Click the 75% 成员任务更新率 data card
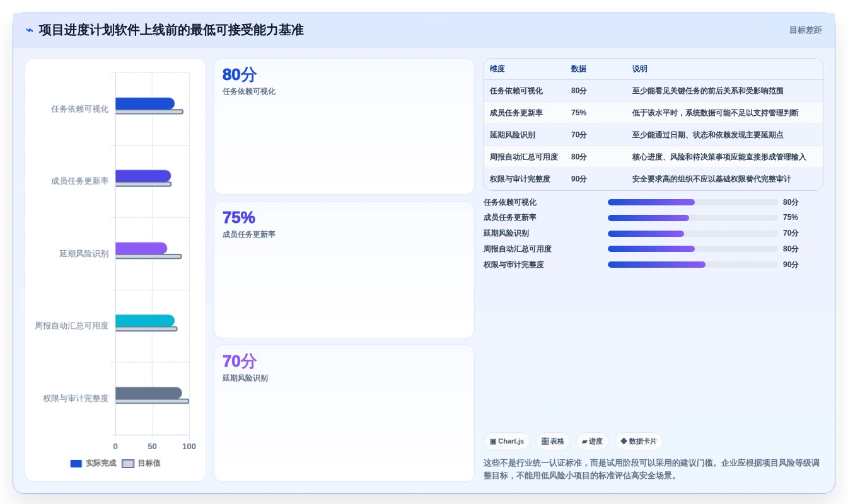The image size is (848, 504). (344, 270)
